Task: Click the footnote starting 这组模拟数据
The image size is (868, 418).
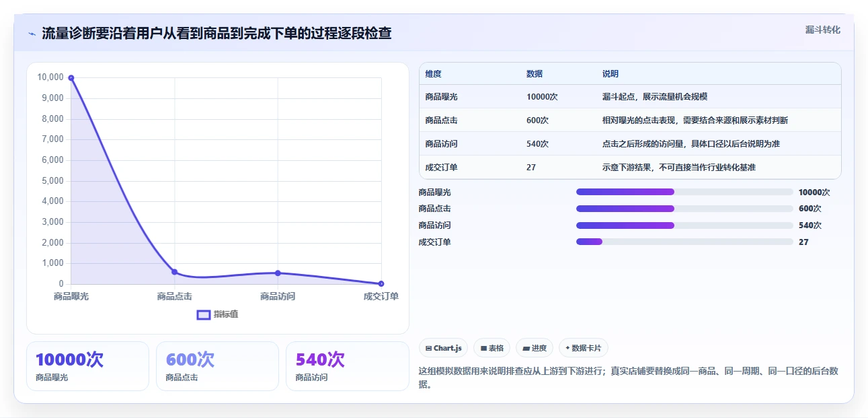Action: click(629, 378)
